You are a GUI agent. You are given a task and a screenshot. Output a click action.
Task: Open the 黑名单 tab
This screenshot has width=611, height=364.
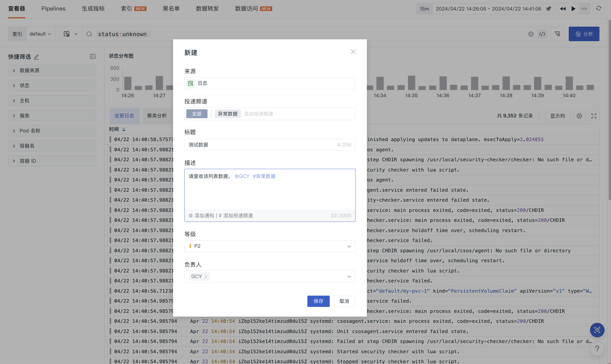click(171, 9)
